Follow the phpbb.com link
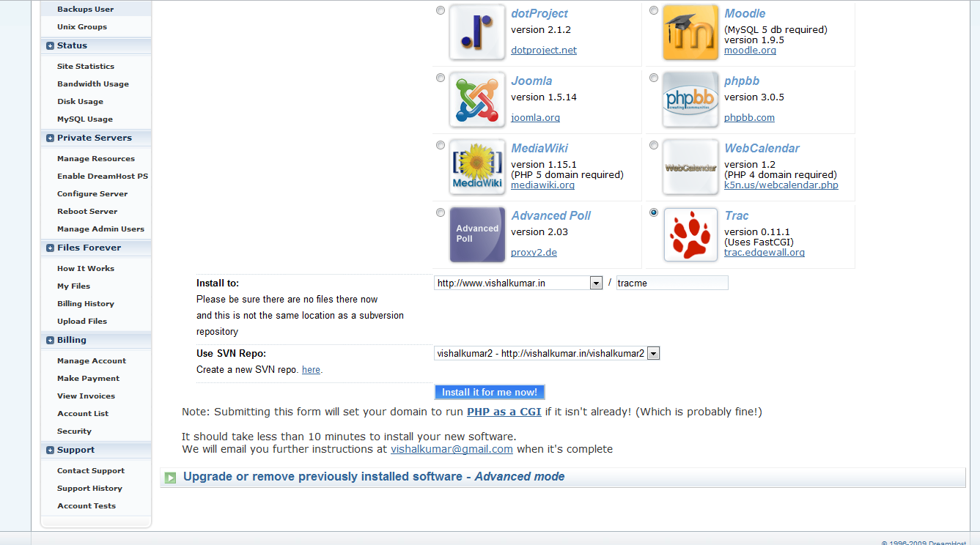This screenshot has height=545, width=980. click(749, 118)
